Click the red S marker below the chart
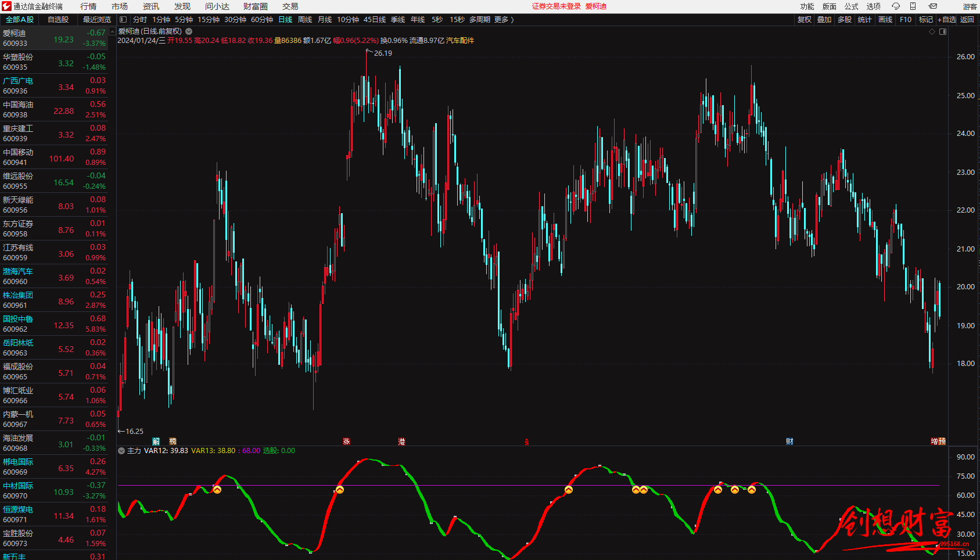Image resolution: width=980 pixels, height=560 pixels. click(527, 442)
